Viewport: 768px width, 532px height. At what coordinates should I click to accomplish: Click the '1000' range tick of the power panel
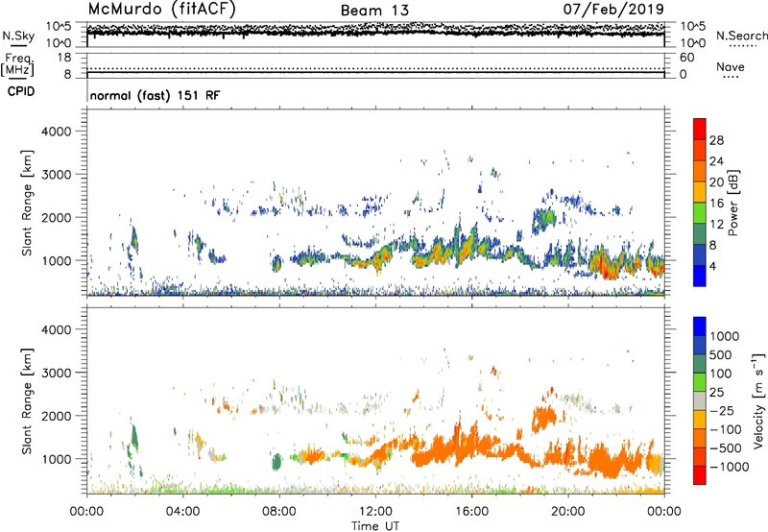click(57, 260)
